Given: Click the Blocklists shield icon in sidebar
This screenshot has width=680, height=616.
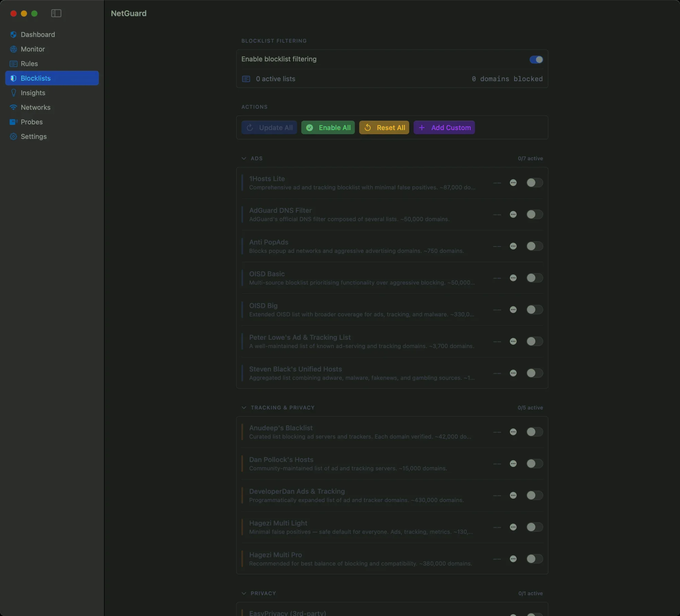Looking at the screenshot, I should click(x=13, y=78).
